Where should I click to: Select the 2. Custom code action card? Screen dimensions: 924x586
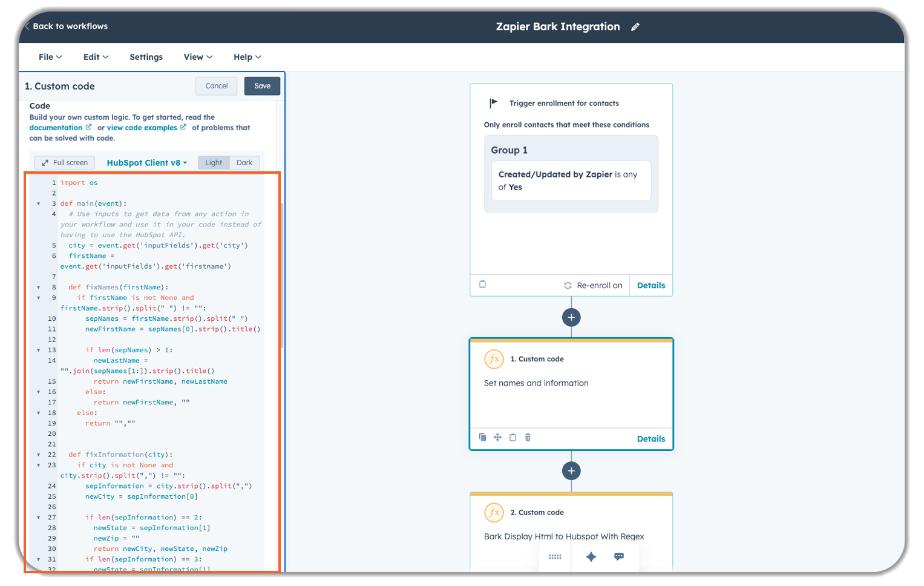click(x=571, y=532)
